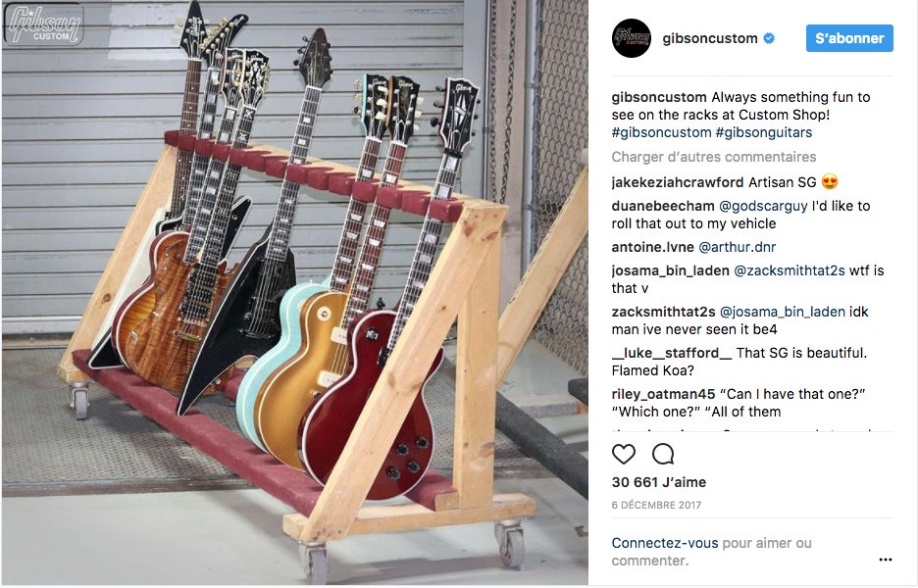Click the Gibson Custom logo watermark on photo
The image size is (918, 588).
(44, 24)
